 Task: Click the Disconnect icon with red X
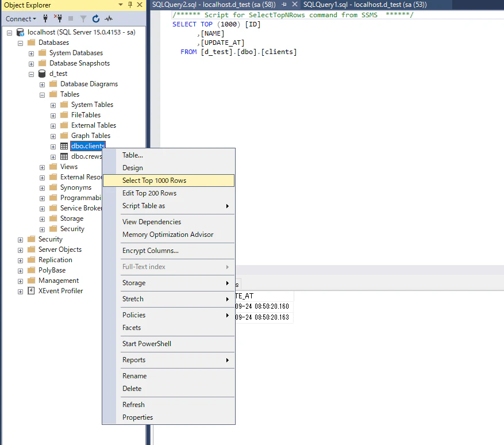58,18
